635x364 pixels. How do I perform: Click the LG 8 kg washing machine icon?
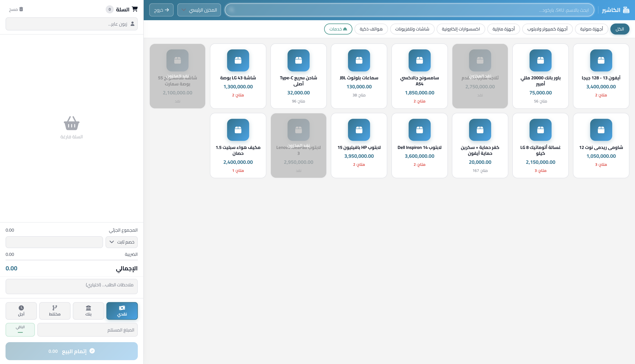coord(540,130)
